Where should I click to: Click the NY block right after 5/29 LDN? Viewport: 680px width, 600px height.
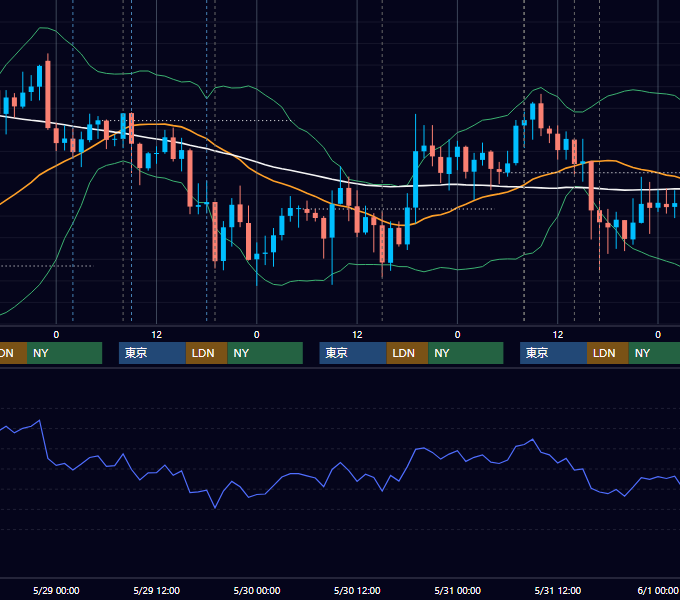click(265, 353)
